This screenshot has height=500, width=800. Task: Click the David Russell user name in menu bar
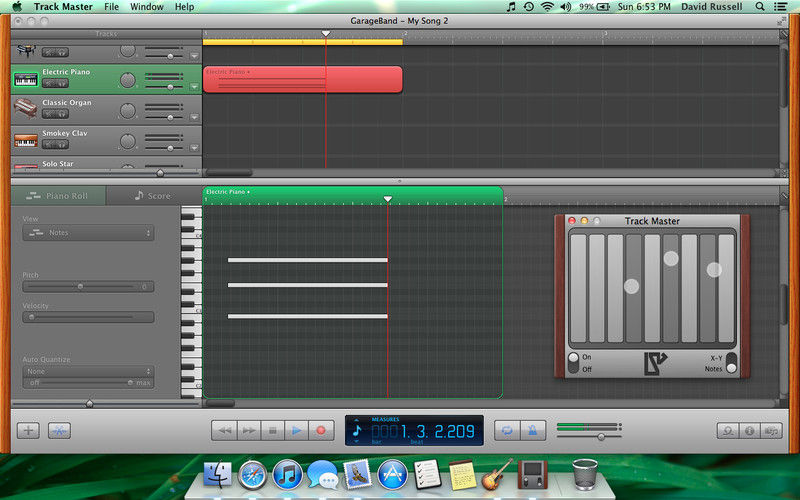[x=712, y=7]
